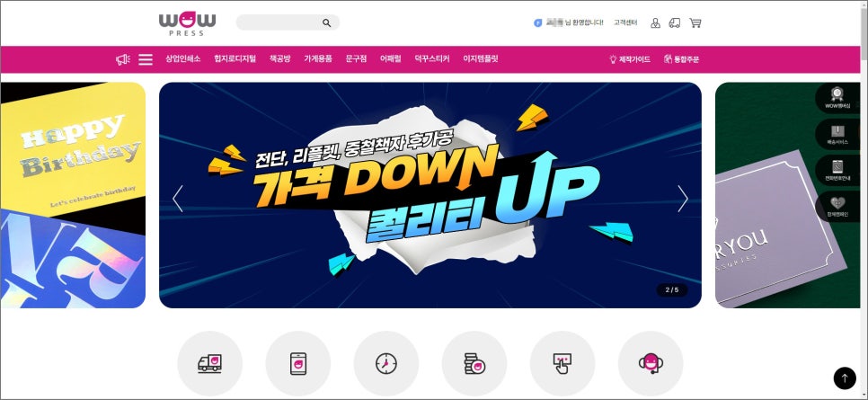The image size is (868, 400).
Task: Expand the hamburger all-categories menu
Action: (x=146, y=59)
